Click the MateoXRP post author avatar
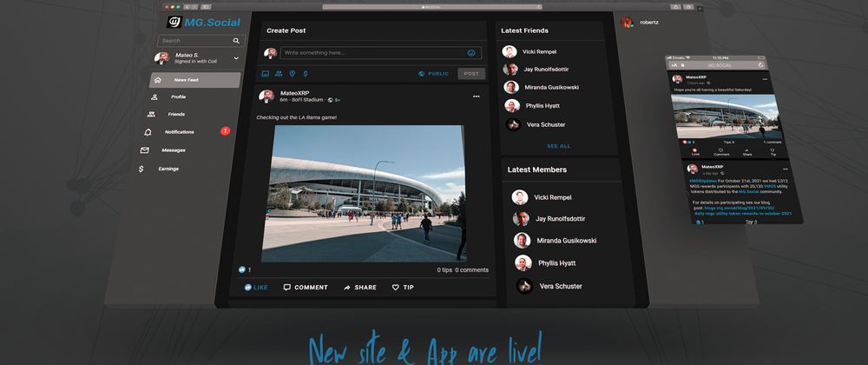 pos(266,96)
